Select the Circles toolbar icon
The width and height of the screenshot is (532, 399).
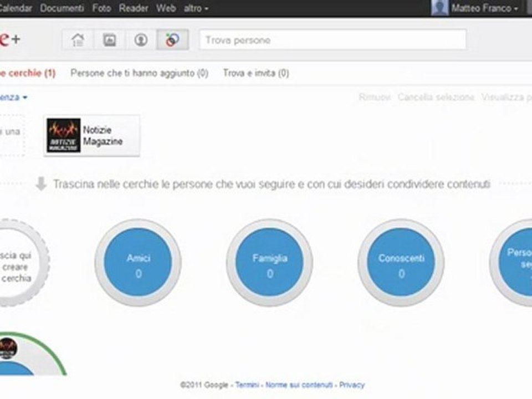pyautogui.click(x=172, y=40)
